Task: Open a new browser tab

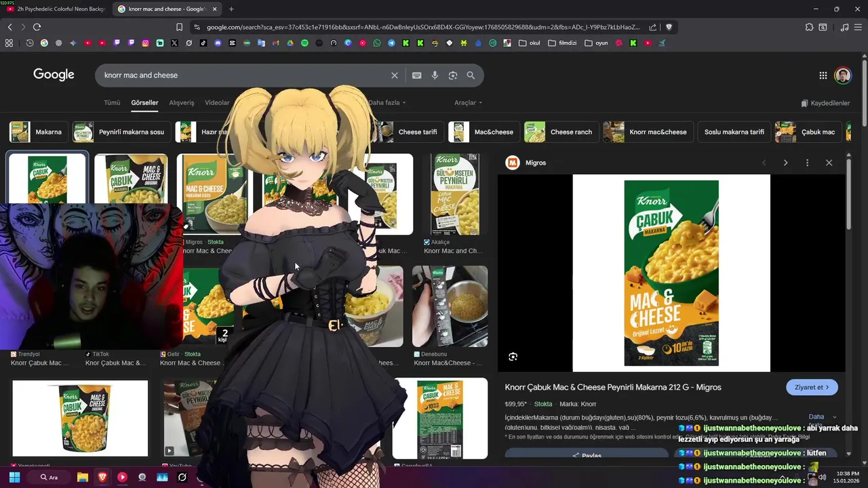Action: 231,9
